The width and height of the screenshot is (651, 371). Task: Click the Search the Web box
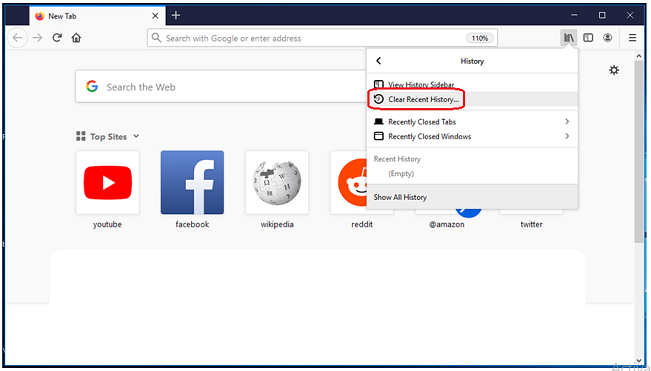point(220,86)
